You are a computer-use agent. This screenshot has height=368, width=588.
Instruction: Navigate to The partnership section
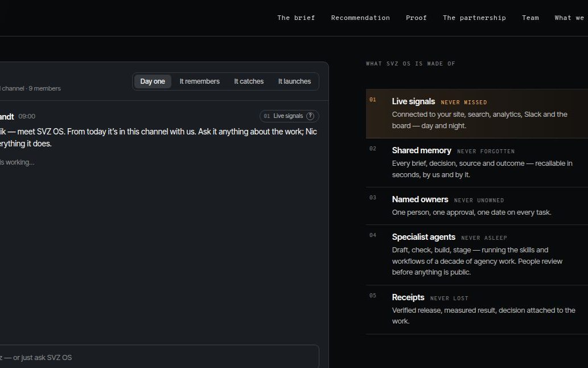pyautogui.click(x=474, y=18)
